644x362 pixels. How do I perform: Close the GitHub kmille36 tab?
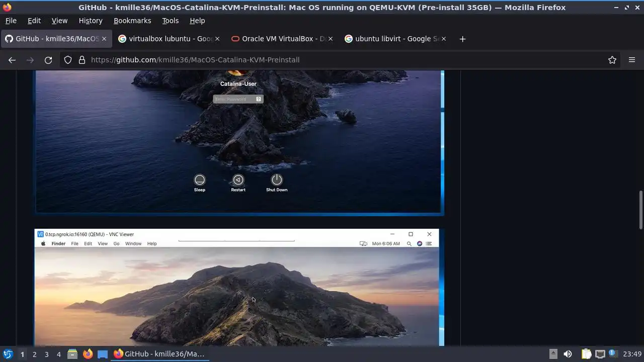[104, 39]
